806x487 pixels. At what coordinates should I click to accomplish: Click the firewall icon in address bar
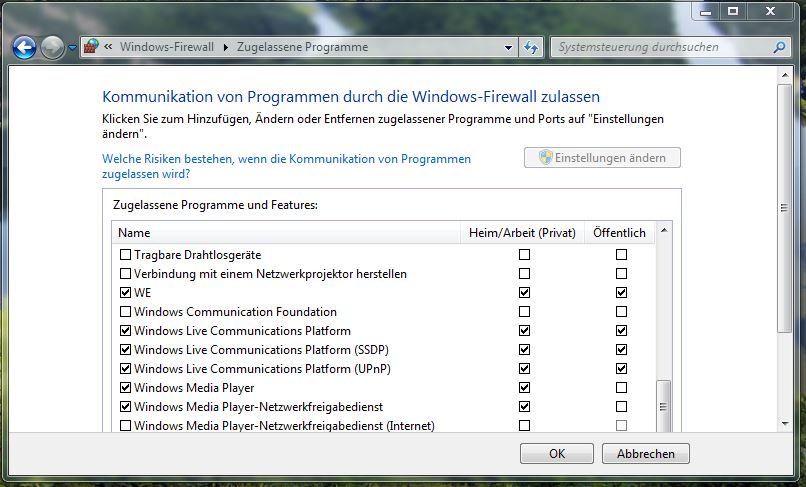click(91, 47)
